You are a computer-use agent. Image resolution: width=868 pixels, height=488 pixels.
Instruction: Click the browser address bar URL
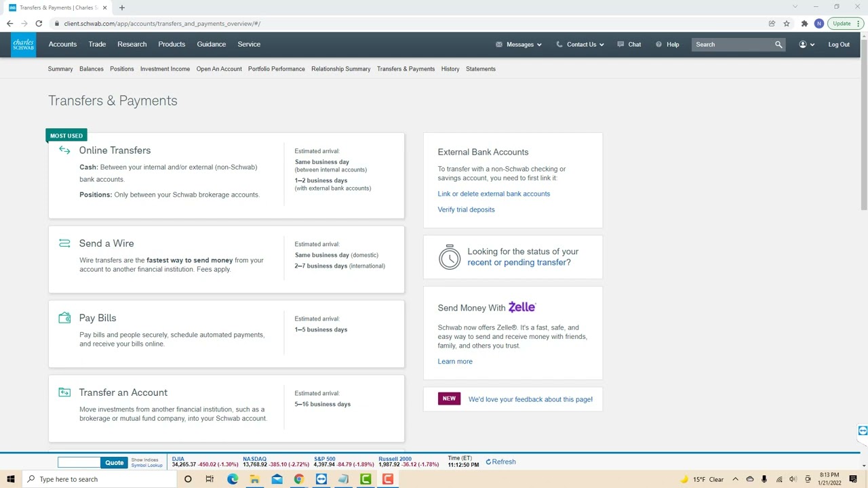[x=162, y=24]
